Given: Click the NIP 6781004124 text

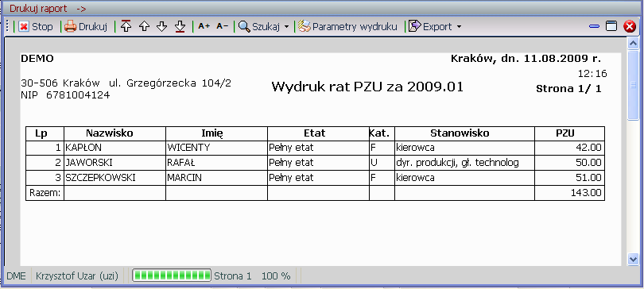Looking at the screenshot, I should 65,95.
